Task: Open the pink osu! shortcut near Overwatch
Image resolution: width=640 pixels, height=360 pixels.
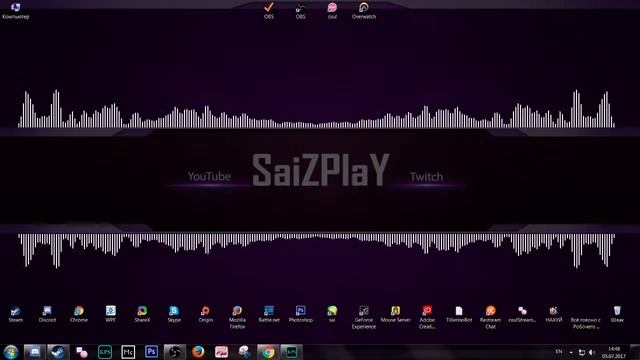Action: (x=332, y=11)
